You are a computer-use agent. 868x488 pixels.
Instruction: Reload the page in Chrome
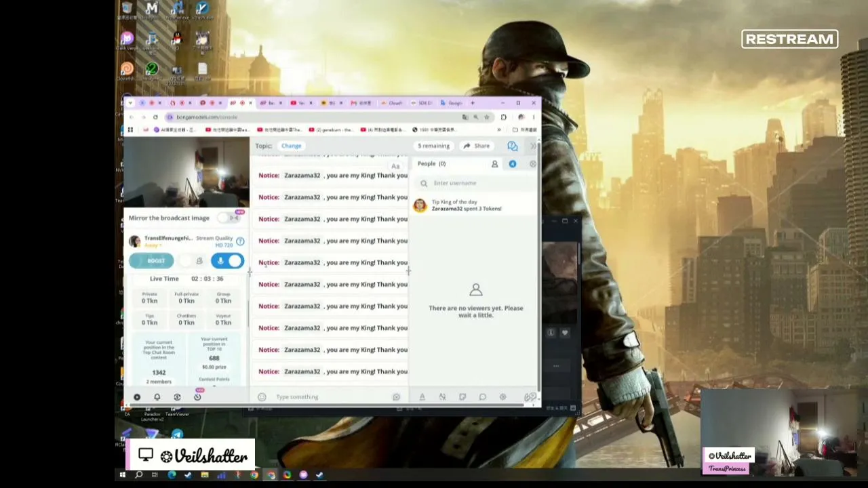point(155,117)
